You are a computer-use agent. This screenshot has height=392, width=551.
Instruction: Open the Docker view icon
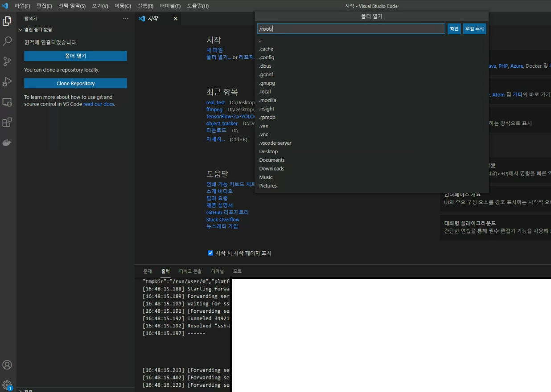(x=7, y=143)
